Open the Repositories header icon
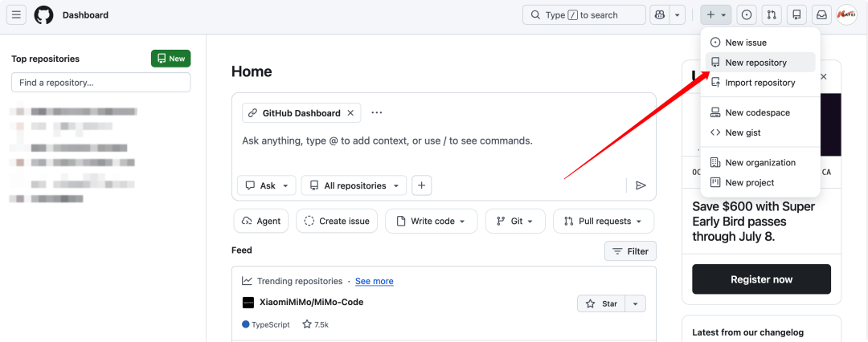 tap(796, 15)
